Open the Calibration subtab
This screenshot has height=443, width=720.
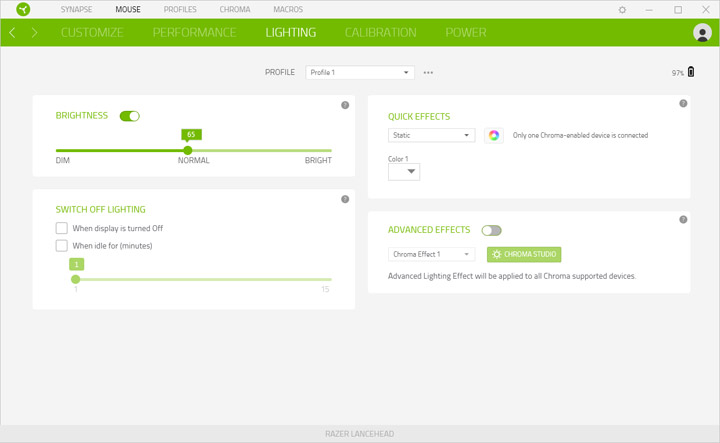(x=381, y=33)
